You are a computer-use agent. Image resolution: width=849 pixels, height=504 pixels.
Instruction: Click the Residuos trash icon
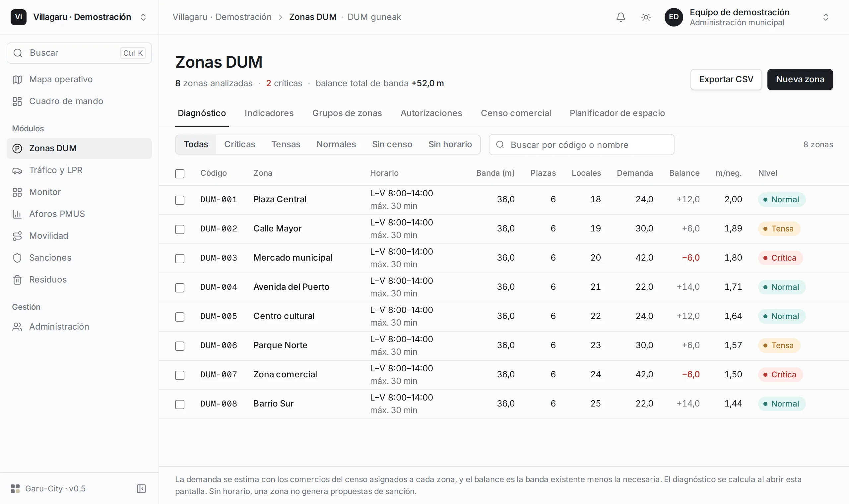(x=17, y=280)
